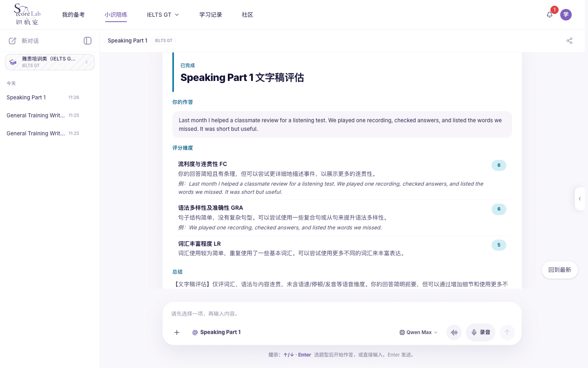The width and height of the screenshot is (588, 368).
Task: Click the 总结 section label
Action: (x=177, y=272)
